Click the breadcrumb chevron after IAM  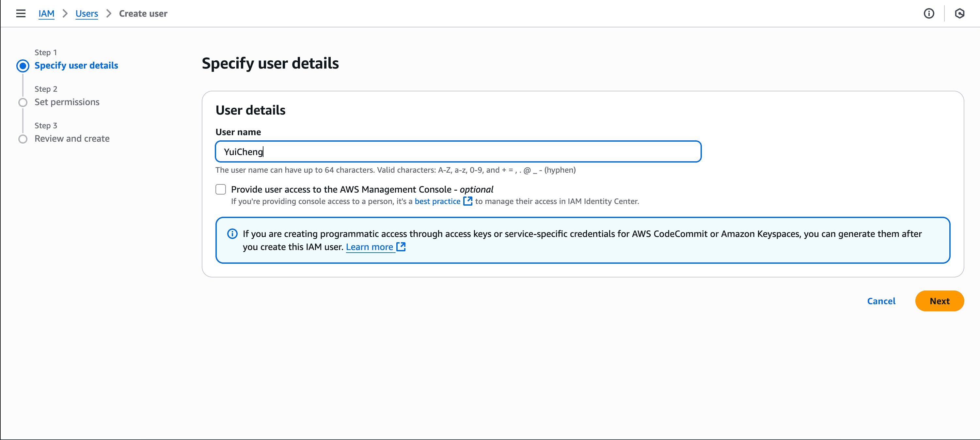[65, 14]
